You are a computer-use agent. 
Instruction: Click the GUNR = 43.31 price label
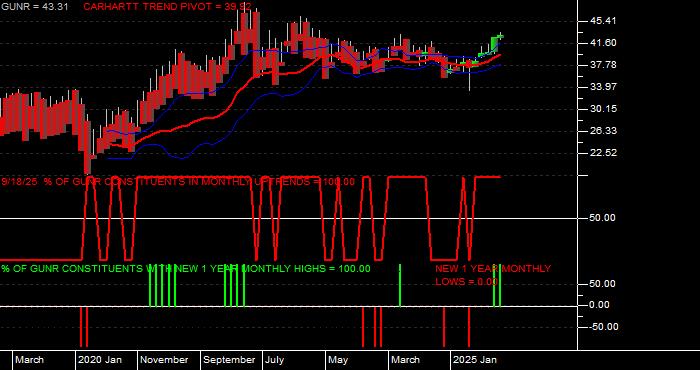coord(34,7)
